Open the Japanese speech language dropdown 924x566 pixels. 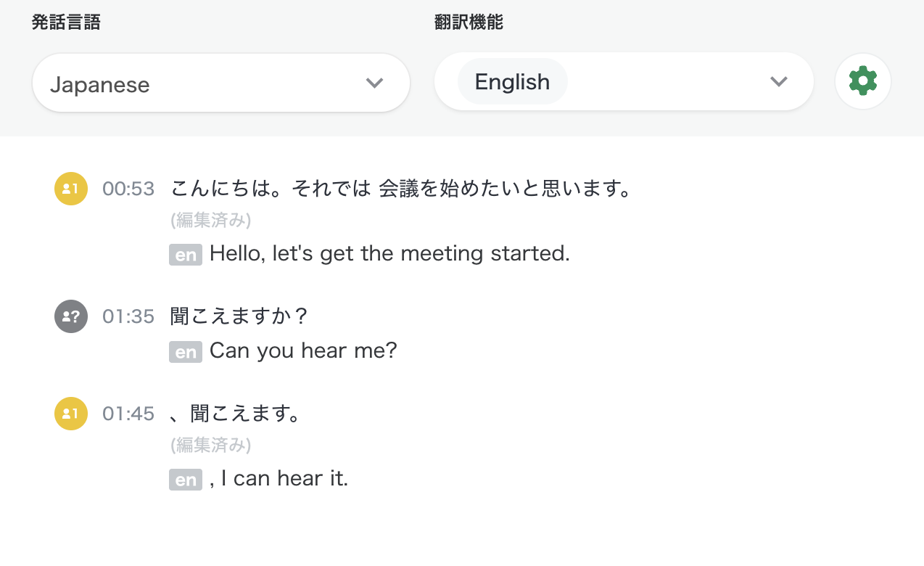coord(221,83)
